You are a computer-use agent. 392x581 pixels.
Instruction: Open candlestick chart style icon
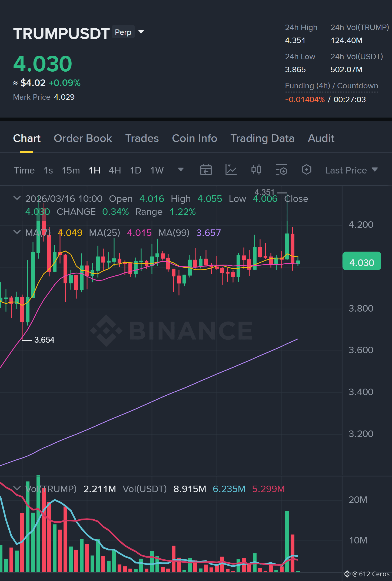[x=256, y=170]
